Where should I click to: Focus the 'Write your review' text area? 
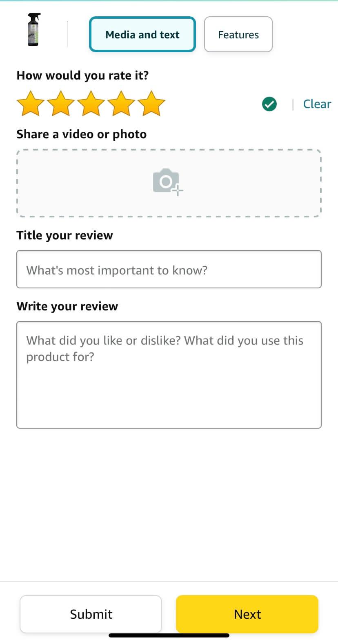(x=169, y=375)
